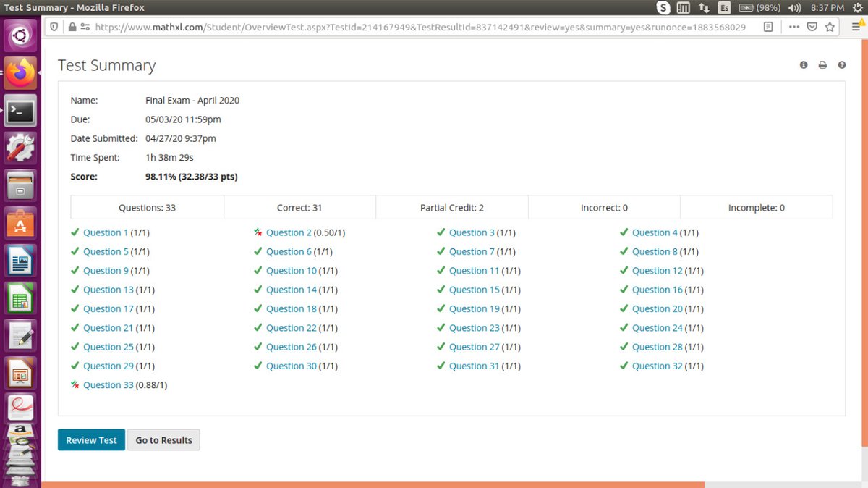
Task: Open the text editor dock icon
Action: coord(20,337)
